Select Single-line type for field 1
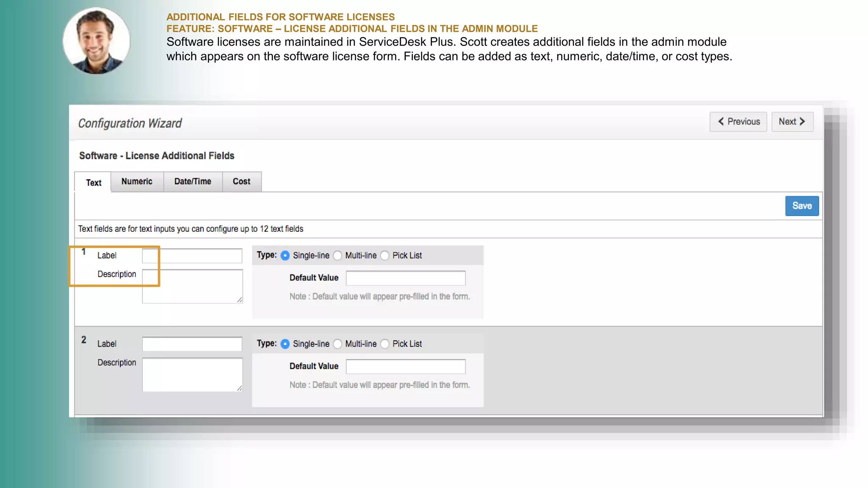Screen dimensions: 868x488 point(285,255)
